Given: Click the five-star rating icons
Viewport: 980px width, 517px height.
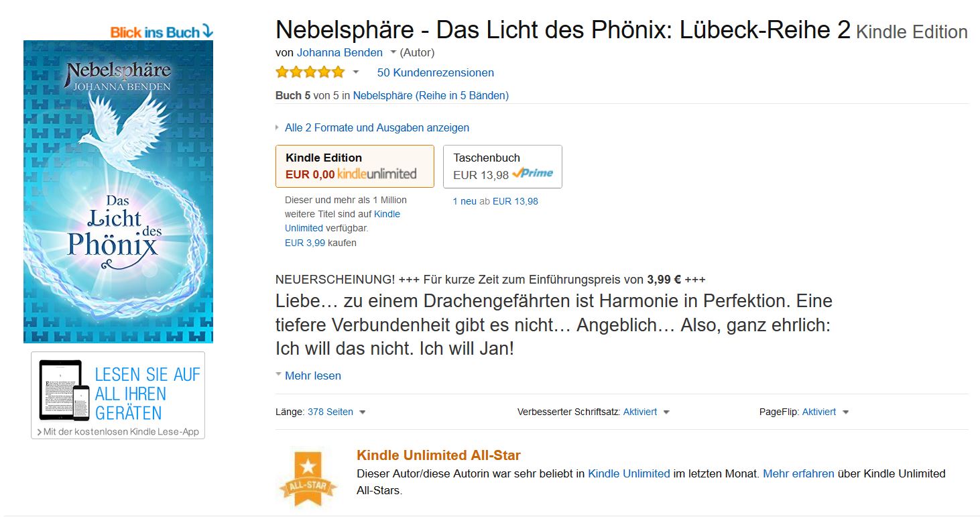Looking at the screenshot, I should point(310,72).
